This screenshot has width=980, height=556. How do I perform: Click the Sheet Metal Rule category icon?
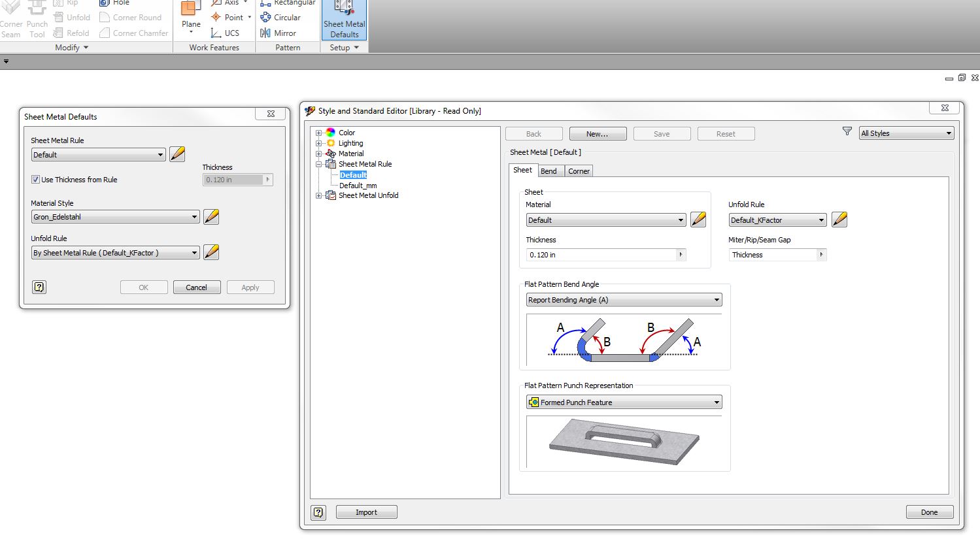[331, 164]
